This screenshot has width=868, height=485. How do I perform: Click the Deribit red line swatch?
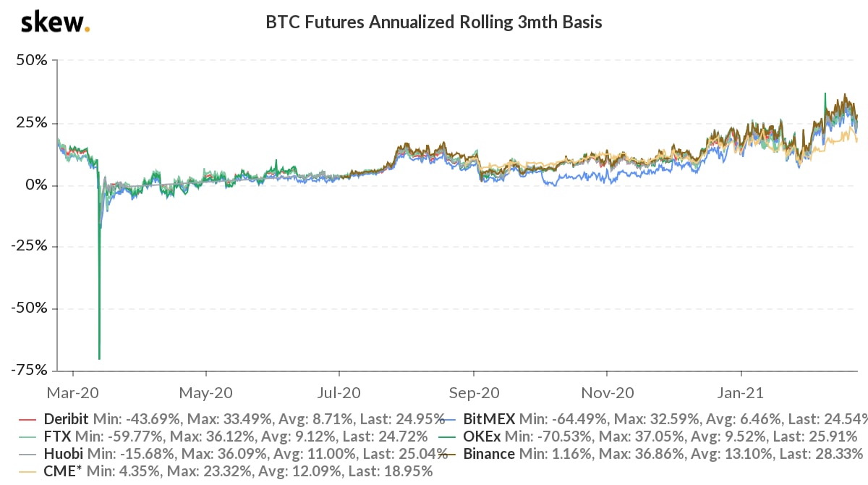(27, 419)
